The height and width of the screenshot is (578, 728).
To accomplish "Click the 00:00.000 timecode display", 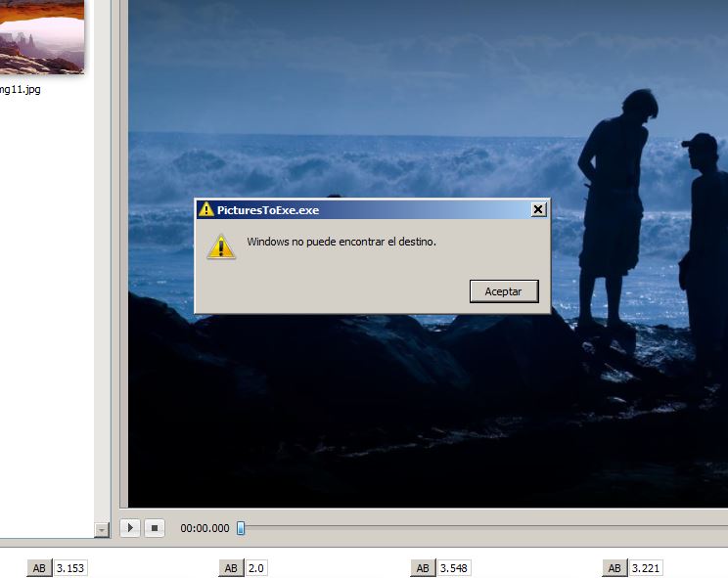I will click(205, 528).
